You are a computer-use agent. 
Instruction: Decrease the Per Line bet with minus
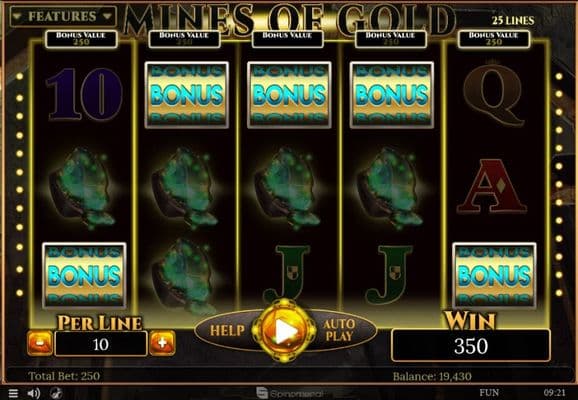coord(40,343)
